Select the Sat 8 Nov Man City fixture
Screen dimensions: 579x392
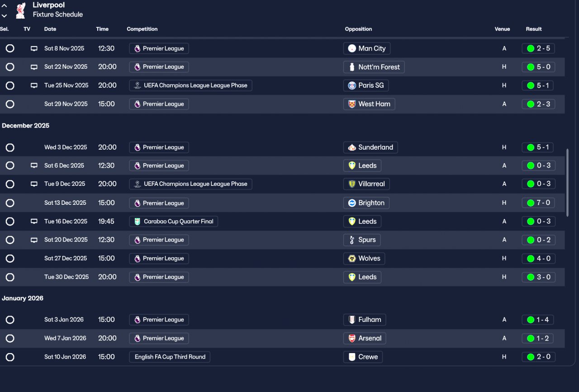pyautogui.click(x=10, y=48)
